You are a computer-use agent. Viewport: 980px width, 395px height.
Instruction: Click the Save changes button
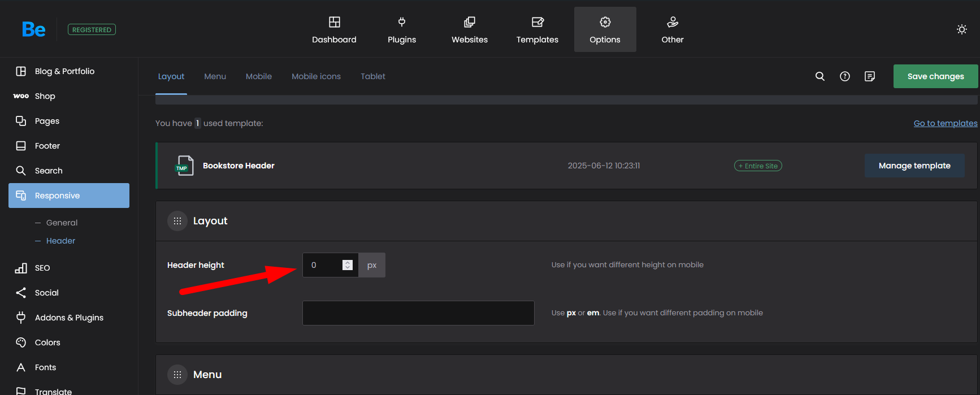(x=935, y=76)
